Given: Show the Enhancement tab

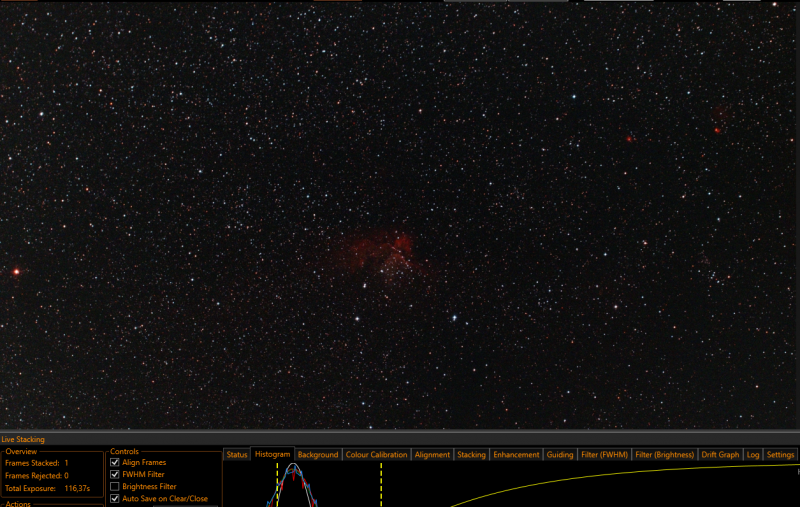Looking at the screenshot, I should 516,454.
